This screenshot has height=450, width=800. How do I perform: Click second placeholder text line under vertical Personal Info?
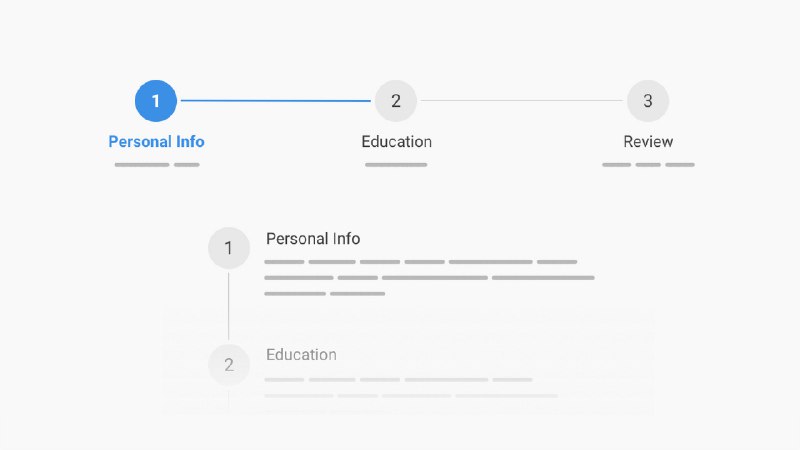(x=429, y=278)
